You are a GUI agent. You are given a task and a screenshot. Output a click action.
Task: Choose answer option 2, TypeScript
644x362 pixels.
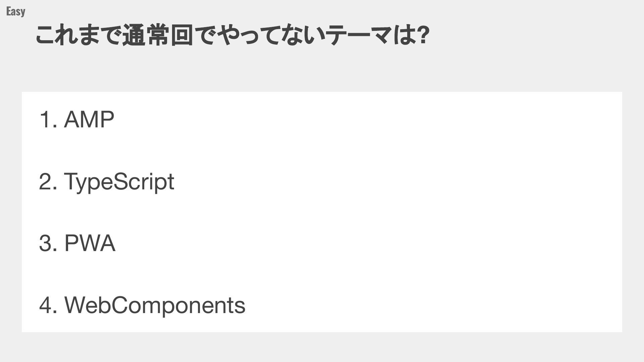107,182
